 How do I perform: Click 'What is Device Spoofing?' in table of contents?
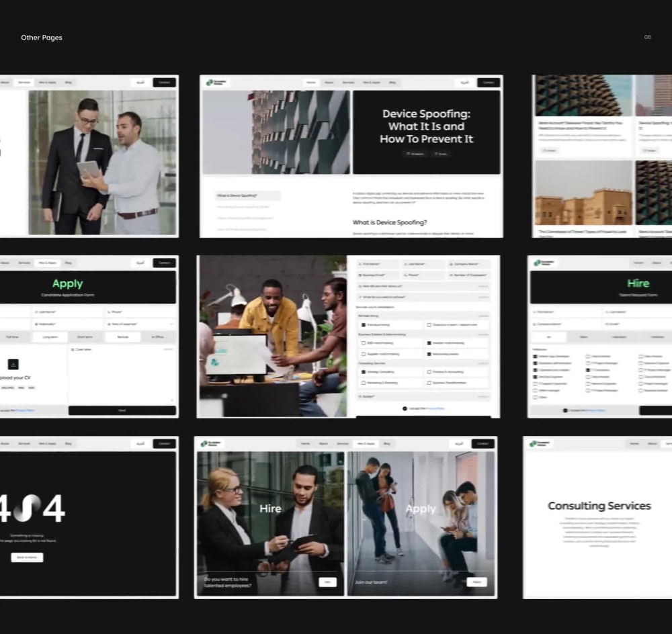click(x=248, y=195)
